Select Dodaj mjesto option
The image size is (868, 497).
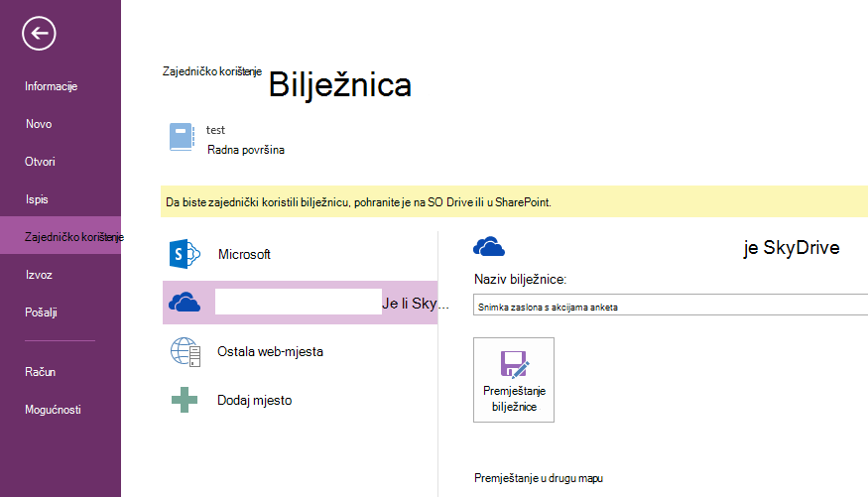pyautogui.click(x=255, y=400)
